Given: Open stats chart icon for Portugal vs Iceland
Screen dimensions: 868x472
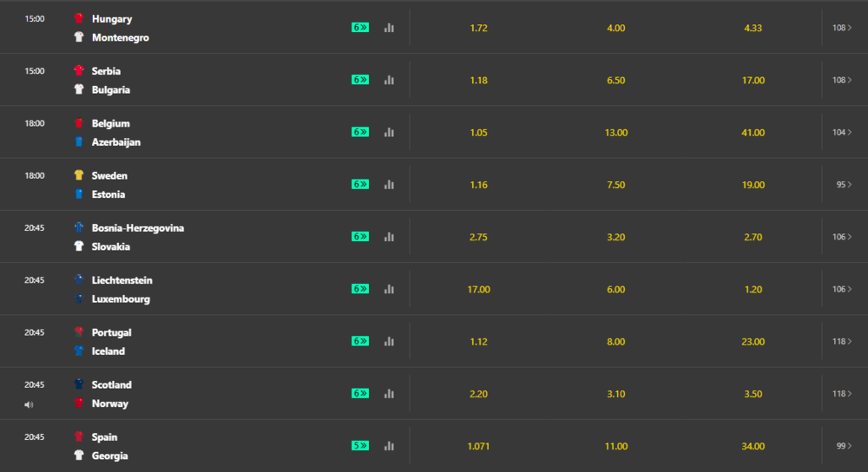Looking at the screenshot, I should (389, 341).
